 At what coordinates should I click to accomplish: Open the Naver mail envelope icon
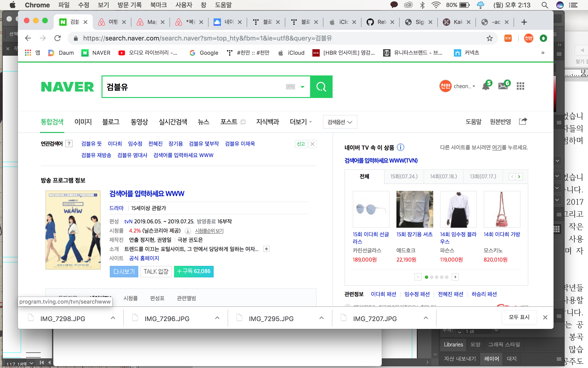pos(503,86)
